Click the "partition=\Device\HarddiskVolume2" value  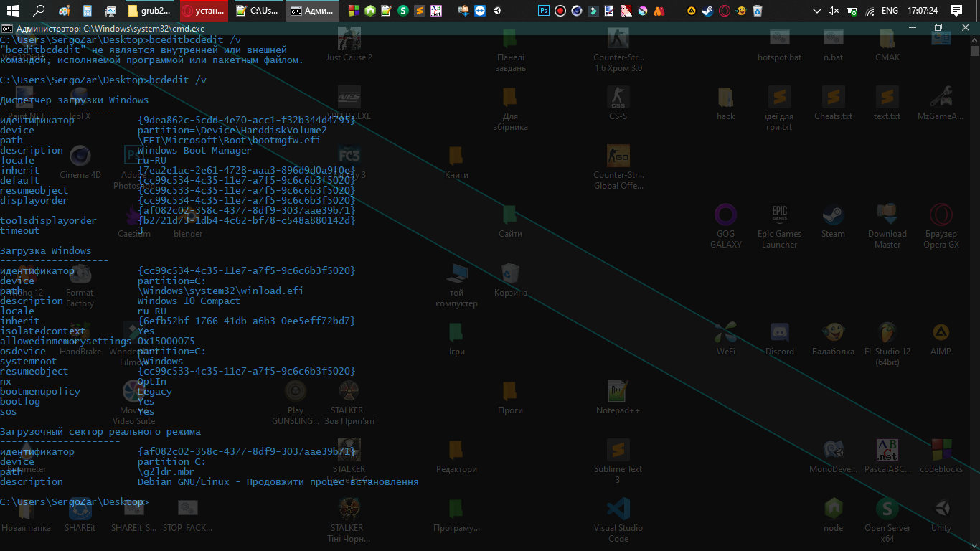232,131
